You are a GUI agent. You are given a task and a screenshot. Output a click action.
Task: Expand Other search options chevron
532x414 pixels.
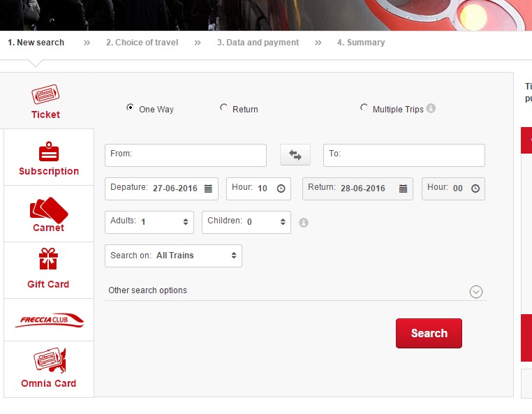476,292
